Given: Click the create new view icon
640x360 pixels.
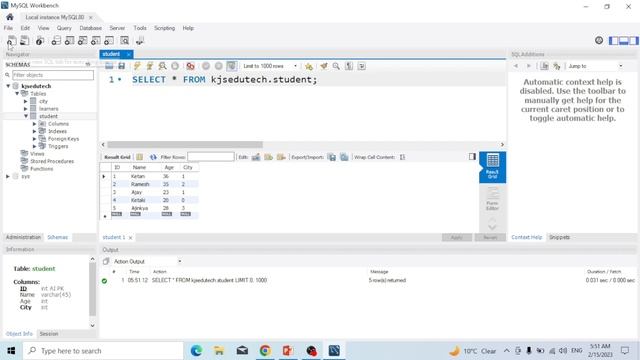Looking at the screenshot, I should (82, 41).
